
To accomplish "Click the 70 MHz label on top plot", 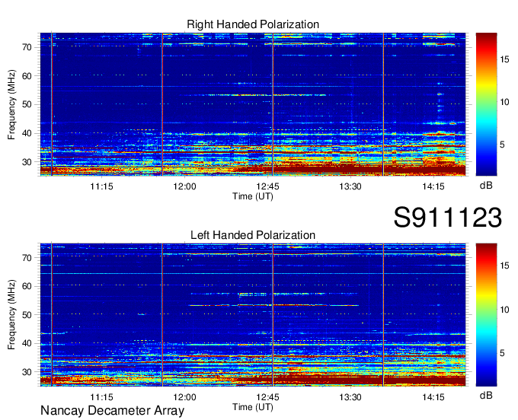I will (27, 47).
